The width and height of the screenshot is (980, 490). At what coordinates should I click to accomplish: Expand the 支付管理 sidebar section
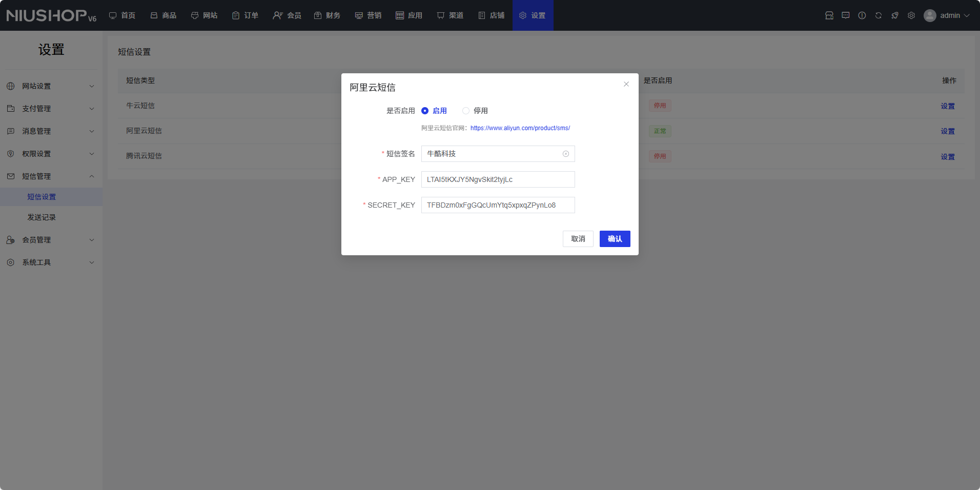[x=51, y=109]
